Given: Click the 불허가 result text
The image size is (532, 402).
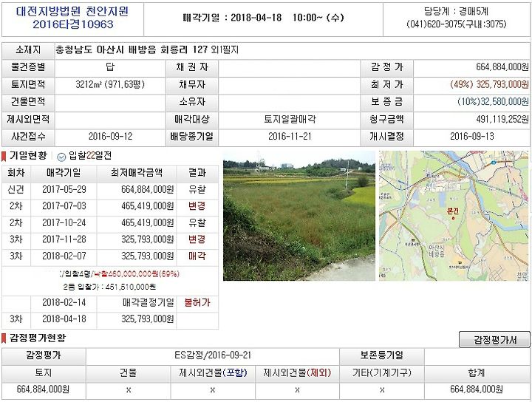Looking at the screenshot, I should [x=197, y=302].
